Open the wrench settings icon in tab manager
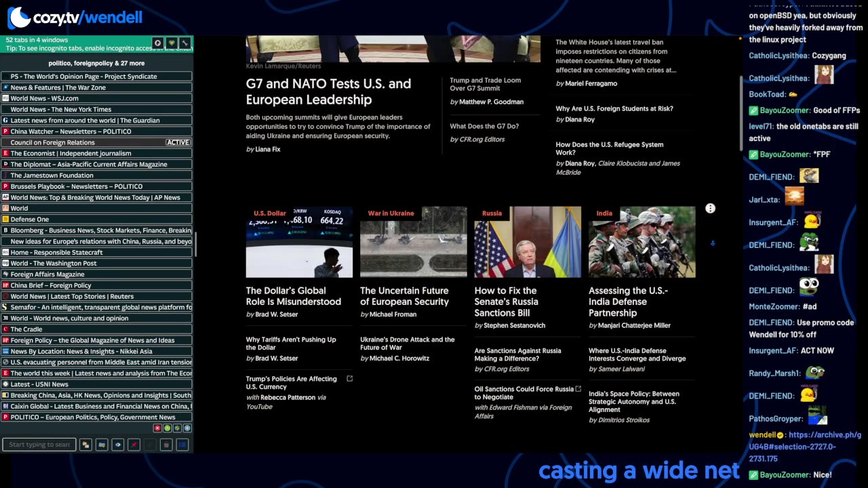 (185, 43)
